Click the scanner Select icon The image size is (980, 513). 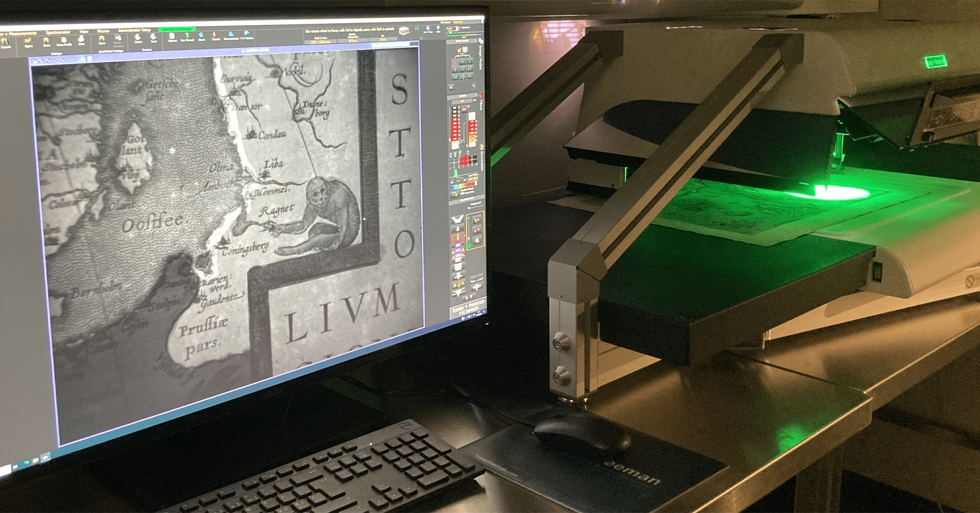138,38
